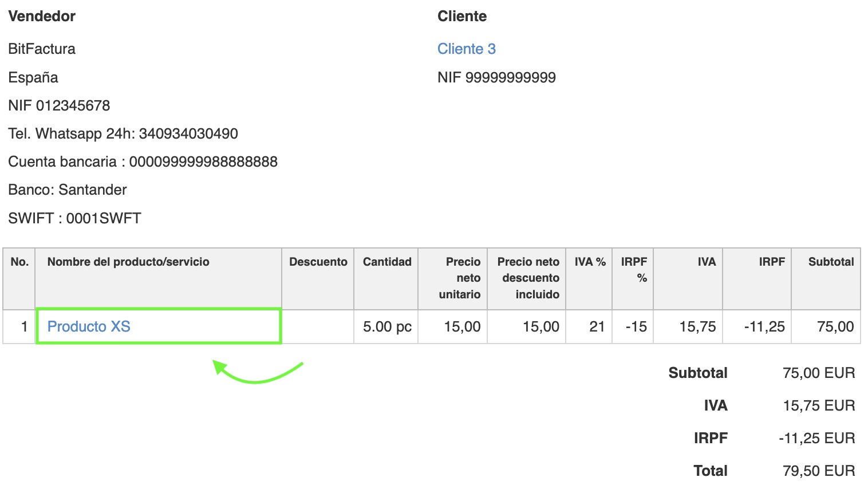Image resolution: width=868 pixels, height=489 pixels.
Task: Open the Cliente 3 link
Action: coord(466,49)
